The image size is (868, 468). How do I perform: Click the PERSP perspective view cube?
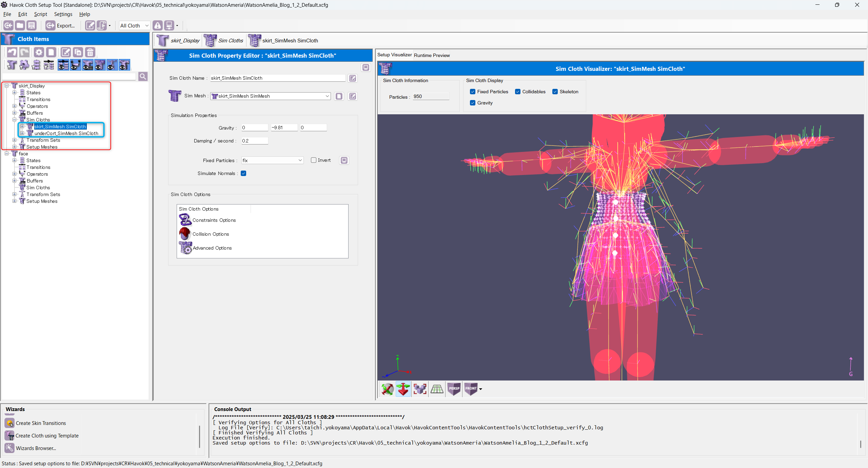pyautogui.click(x=454, y=389)
